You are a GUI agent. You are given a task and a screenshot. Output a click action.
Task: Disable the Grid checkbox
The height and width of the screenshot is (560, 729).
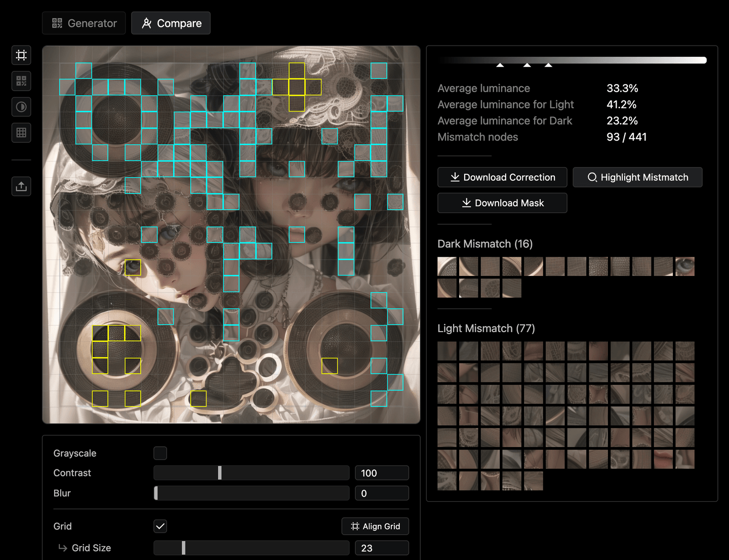pos(160,526)
